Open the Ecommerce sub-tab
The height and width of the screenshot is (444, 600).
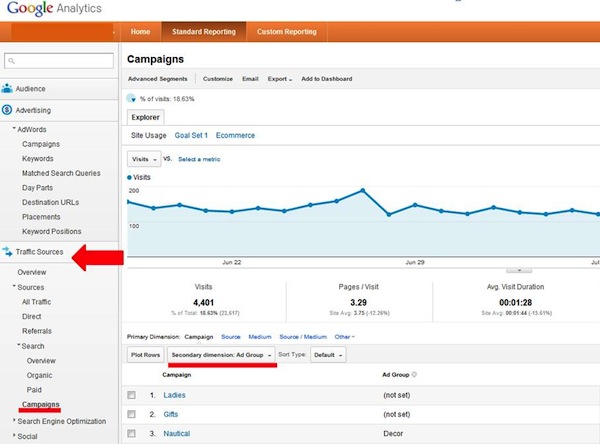pos(235,135)
